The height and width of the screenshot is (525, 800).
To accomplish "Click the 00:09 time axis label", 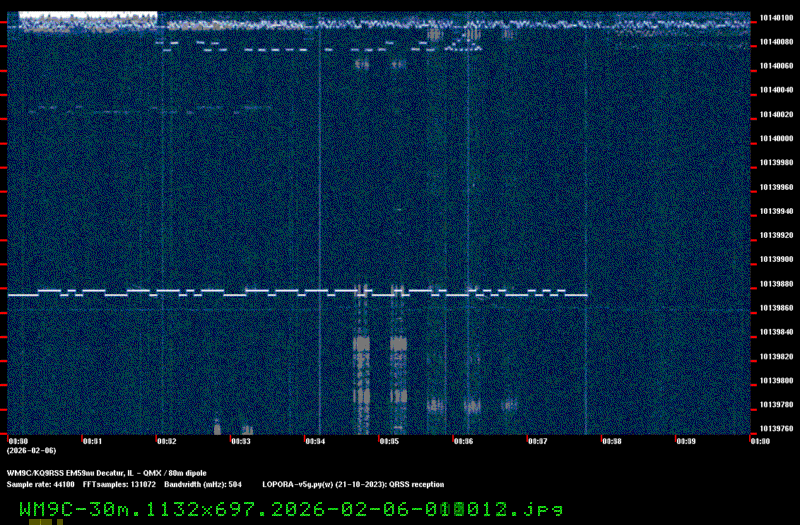I will pyautogui.click(x=686, y=441).
